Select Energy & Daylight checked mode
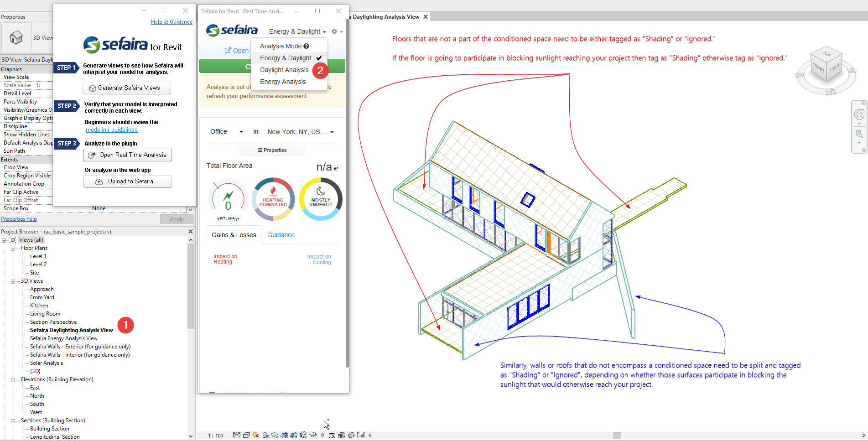868x441 pixels. click(289, 58)
